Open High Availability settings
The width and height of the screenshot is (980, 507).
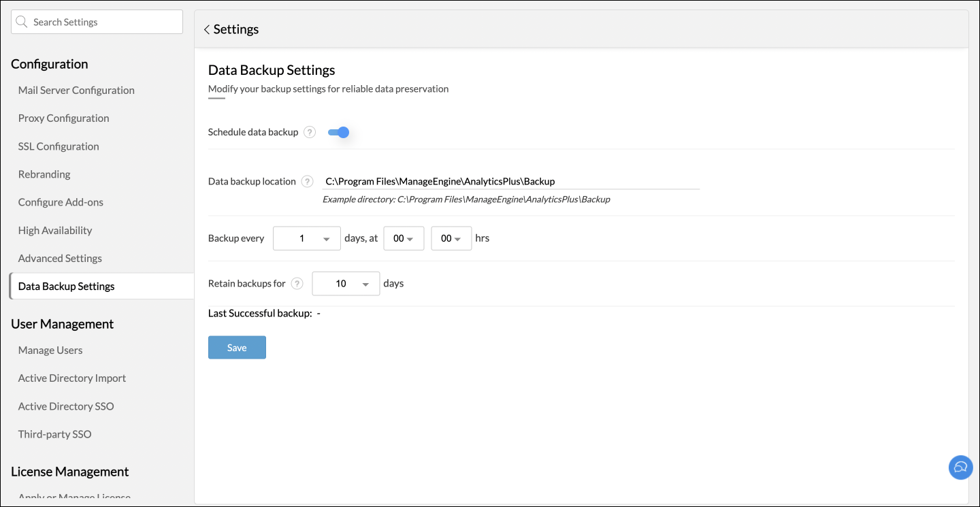coord(55,231)
